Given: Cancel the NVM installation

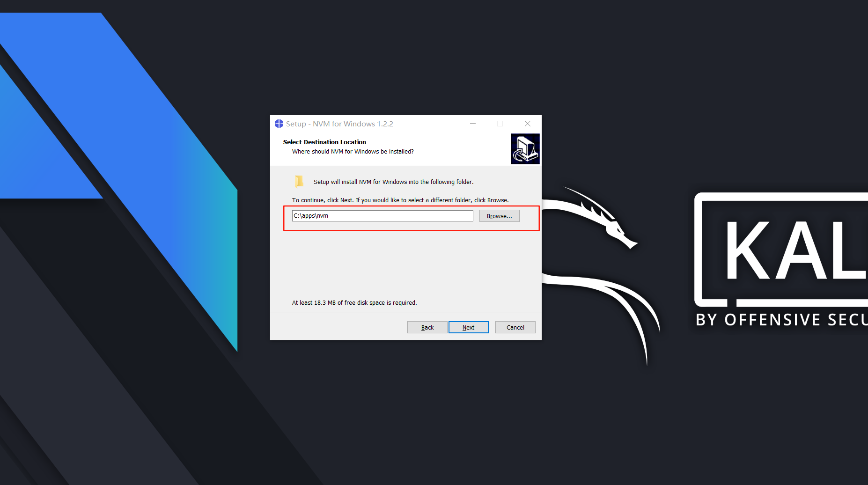Looking at the screenshot, I should tap(515, 327).
